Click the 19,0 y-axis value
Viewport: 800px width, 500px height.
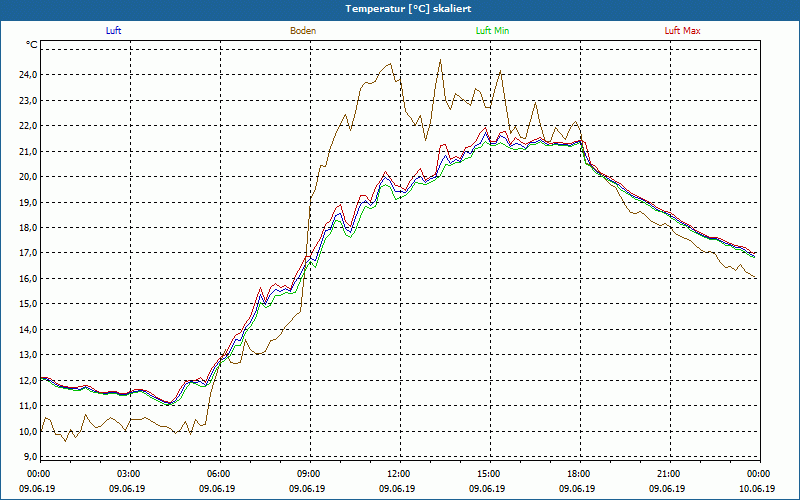click(29, 203)
